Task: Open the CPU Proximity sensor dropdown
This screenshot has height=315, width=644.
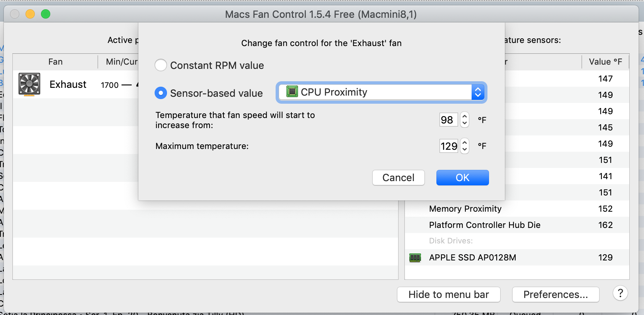Action: pyautogui.click(x=478, y=92)
